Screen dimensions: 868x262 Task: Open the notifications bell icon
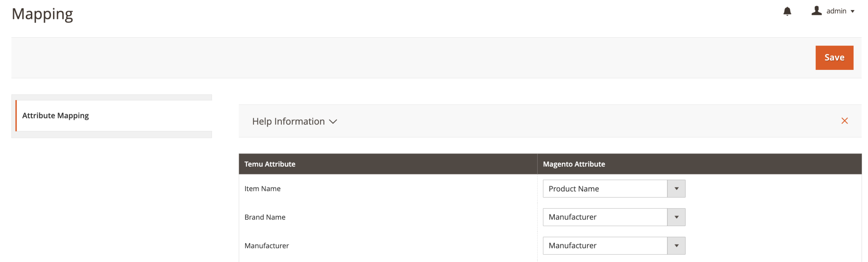(787, 11)
